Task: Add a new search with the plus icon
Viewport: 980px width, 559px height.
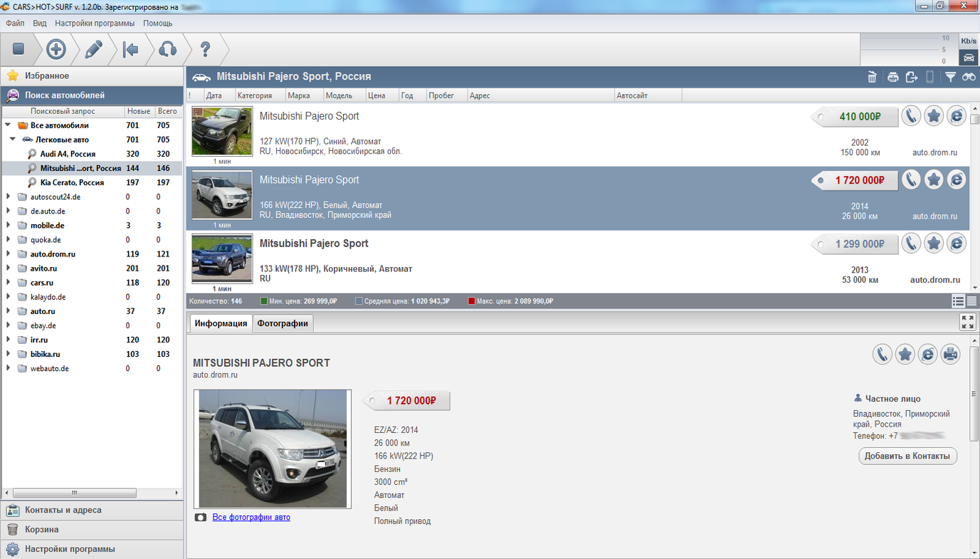Action: 56,49
